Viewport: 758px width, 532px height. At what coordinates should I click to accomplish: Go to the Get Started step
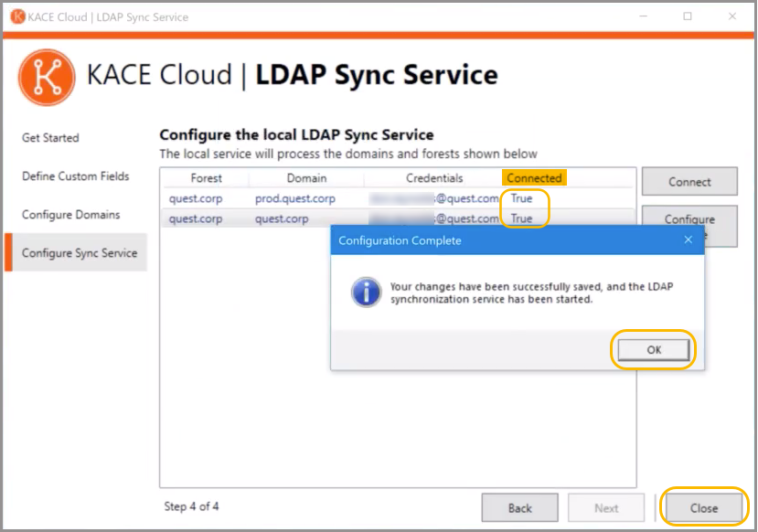[x=50, y=138]
